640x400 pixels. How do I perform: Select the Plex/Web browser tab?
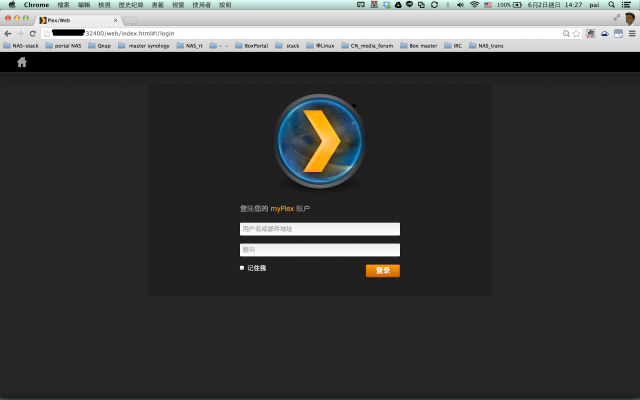(x=78, y=20)
